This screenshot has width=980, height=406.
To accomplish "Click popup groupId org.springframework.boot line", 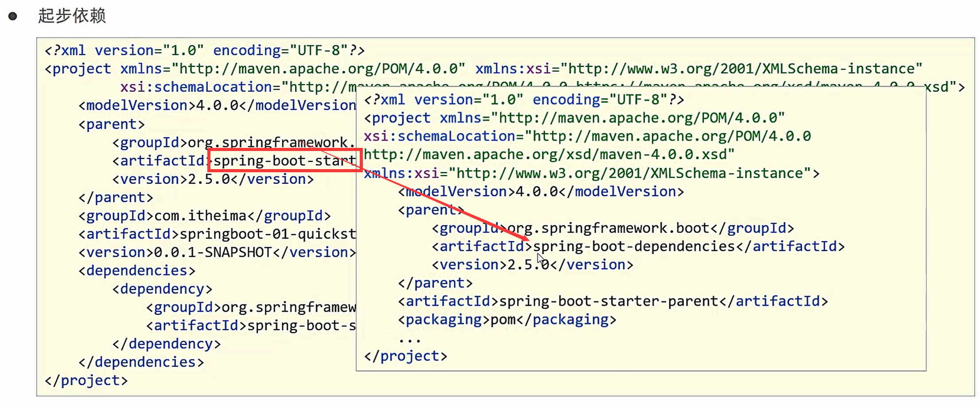I will (x=613, y=228).
